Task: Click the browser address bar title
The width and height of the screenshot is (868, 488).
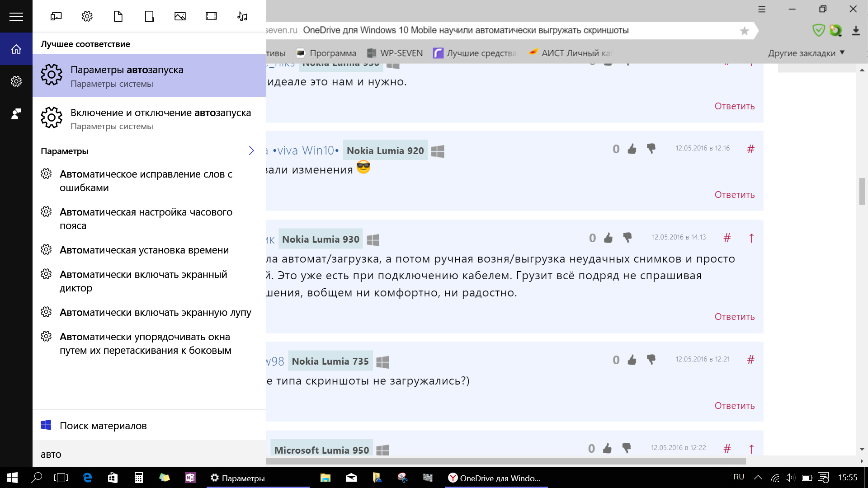Action: [x=466, y=30]
